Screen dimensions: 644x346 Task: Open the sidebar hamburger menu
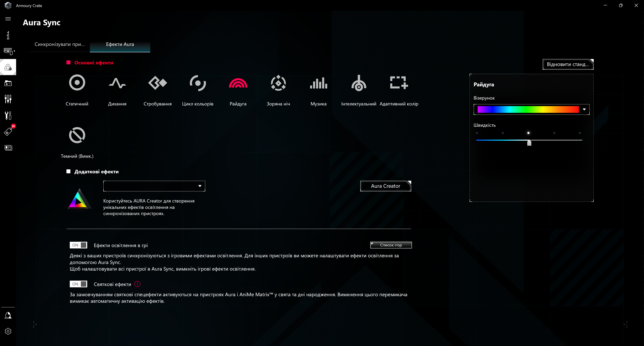[8, 19]
